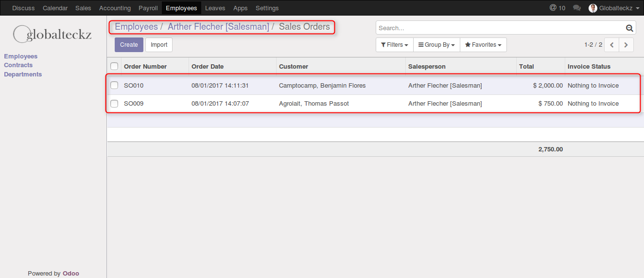Click the Globalteckz user avatar

coord(592,8)
